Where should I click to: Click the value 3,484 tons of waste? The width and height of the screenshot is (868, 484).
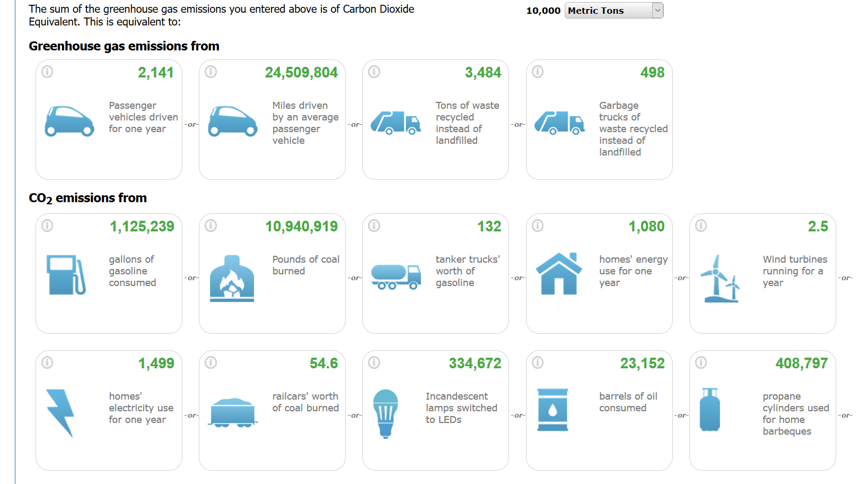tap(483, 73)
